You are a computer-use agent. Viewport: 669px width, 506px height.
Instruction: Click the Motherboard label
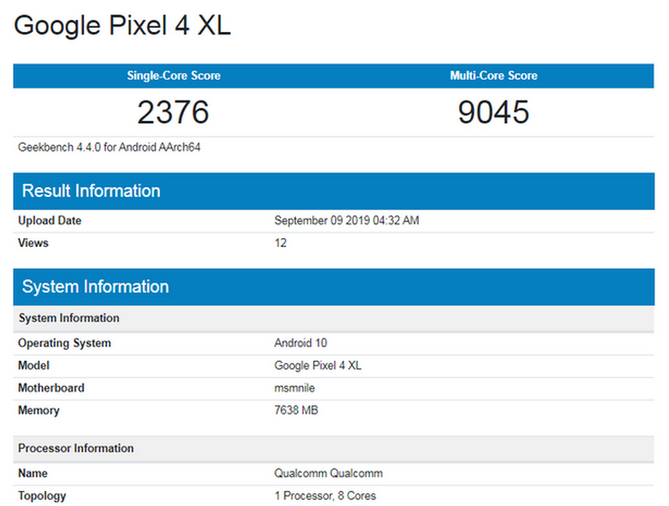coord(51,388)
